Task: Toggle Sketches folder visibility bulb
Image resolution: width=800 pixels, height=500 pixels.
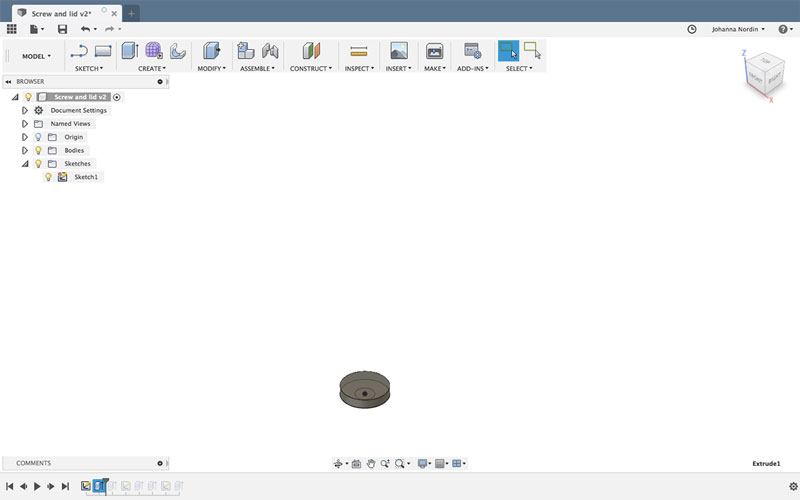Action: (38, 164)
